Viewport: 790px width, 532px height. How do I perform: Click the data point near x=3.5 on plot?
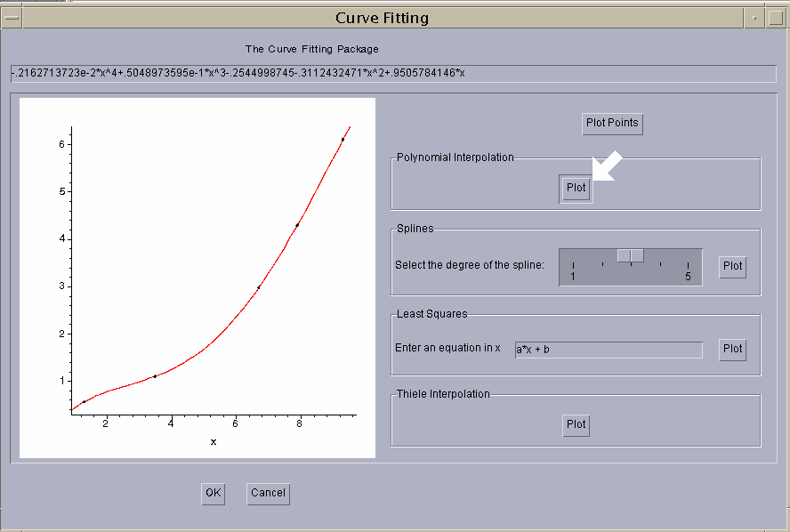click(155, 376)
